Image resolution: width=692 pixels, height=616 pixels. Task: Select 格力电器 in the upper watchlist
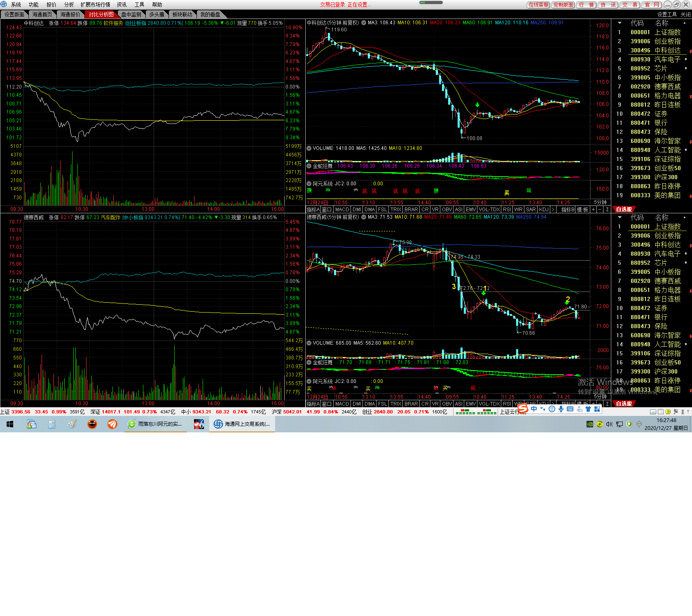click(x=667, y=96)
